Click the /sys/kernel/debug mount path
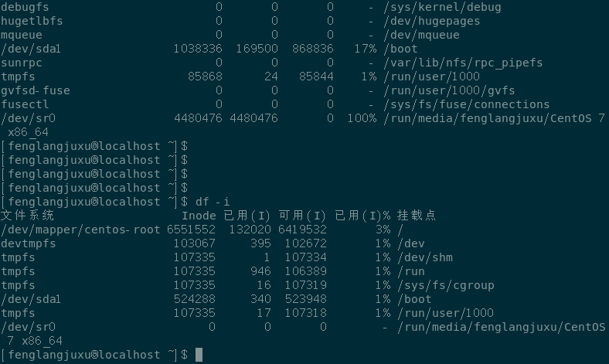Screen dimensions: 609x364 442,7
